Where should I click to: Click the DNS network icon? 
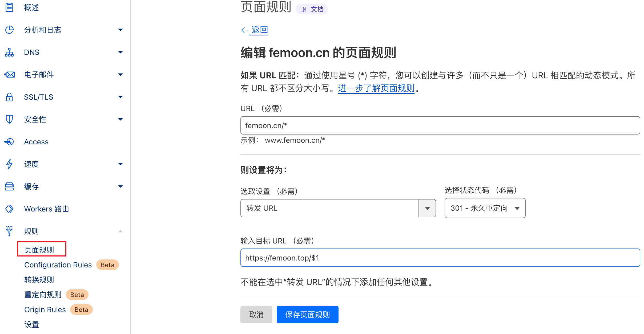[9, 52]
